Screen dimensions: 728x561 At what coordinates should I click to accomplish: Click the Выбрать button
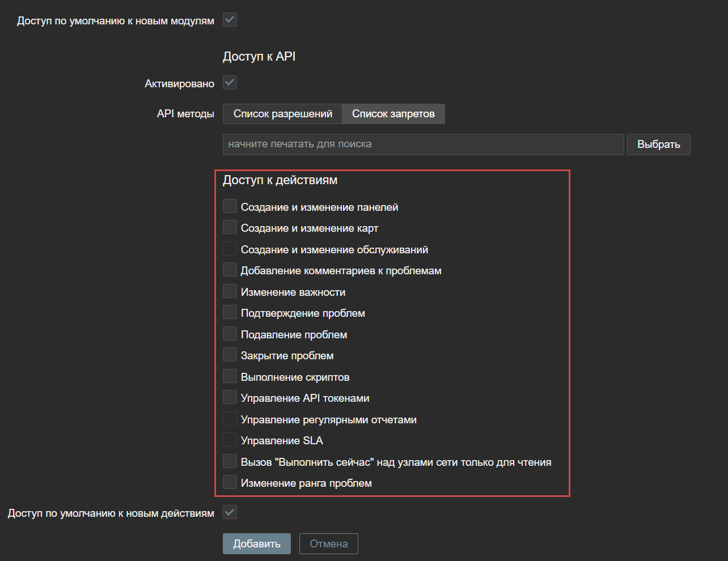click(659, 144)
